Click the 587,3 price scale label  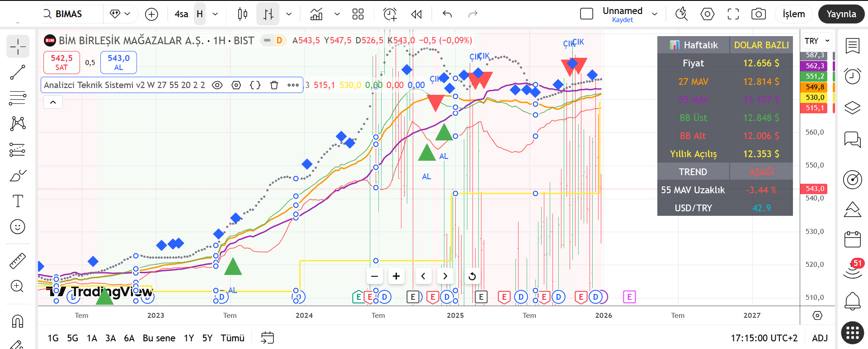pos(815,55)
